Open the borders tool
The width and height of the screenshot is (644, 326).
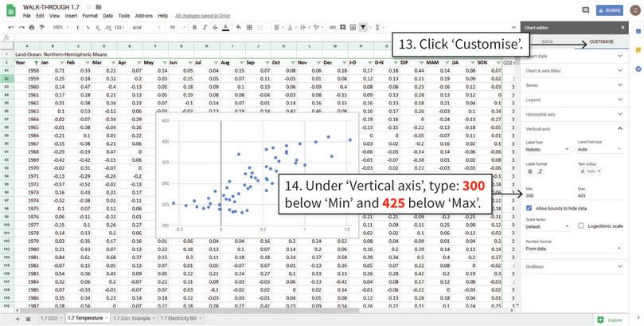[x=249, y=28]
